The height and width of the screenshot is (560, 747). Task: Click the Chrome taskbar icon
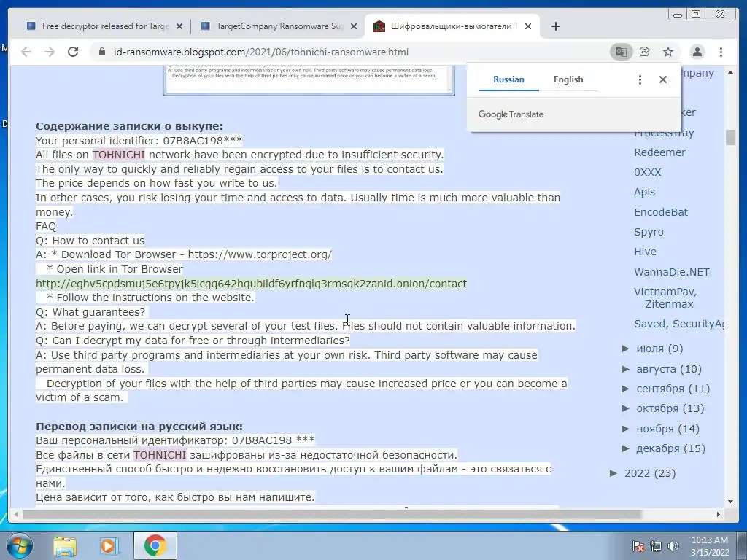(155, 545)
